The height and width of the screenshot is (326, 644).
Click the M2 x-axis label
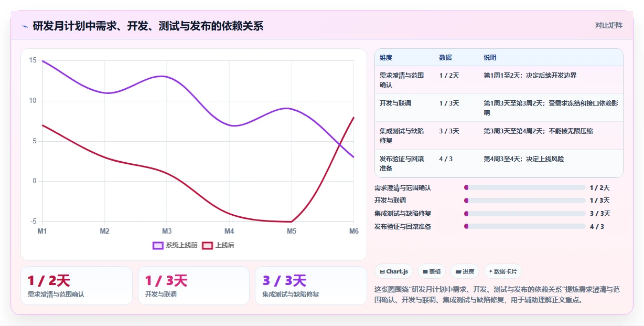(104, 231)
